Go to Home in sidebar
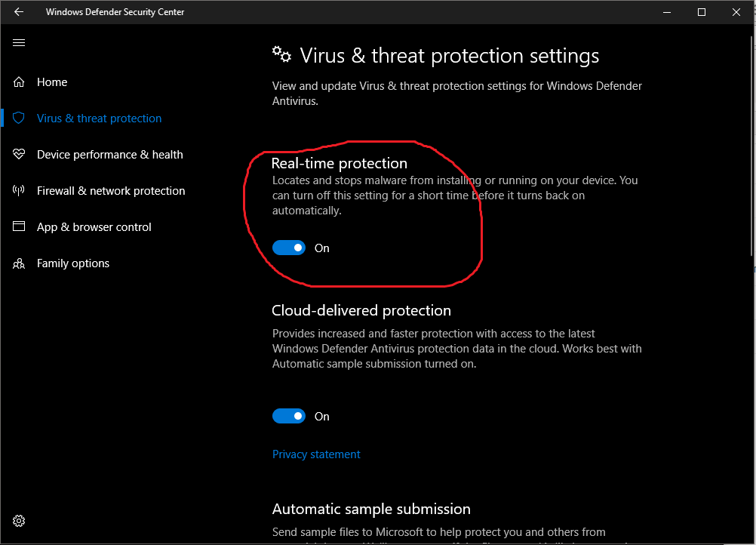The image size is (756, 545). pyautogui.click(x=52, y=82)
